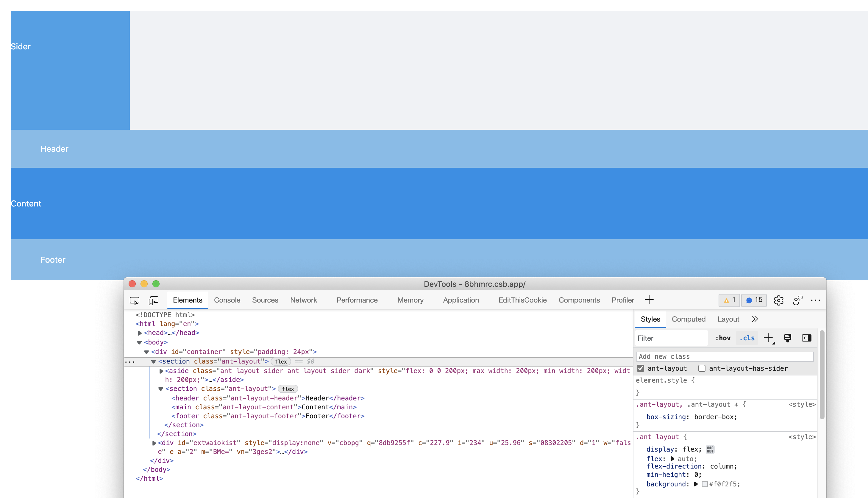Open DevTools settings via gear icon
868x498 pixels.
click(x=779, y=300)
